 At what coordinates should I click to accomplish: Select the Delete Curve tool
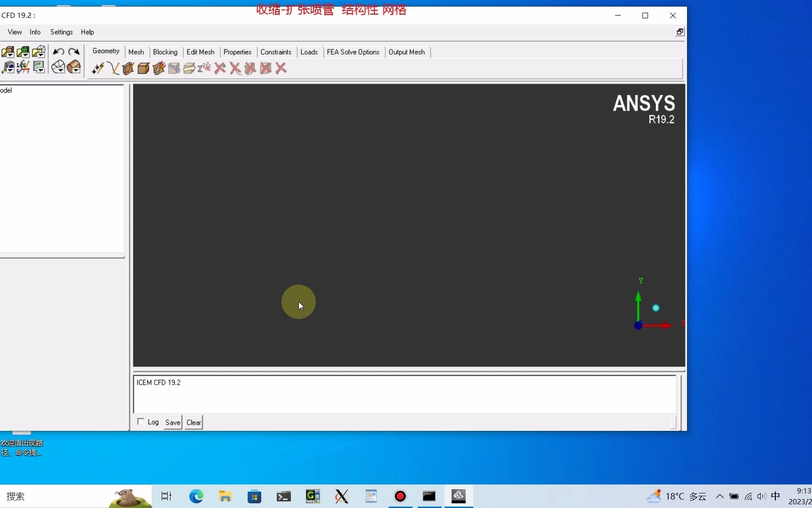[235, 69]
